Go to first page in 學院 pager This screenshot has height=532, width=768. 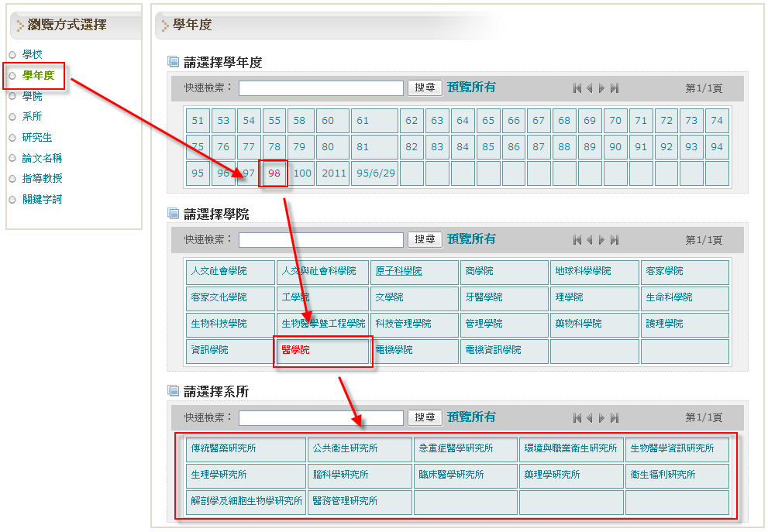tap(577, 240)
